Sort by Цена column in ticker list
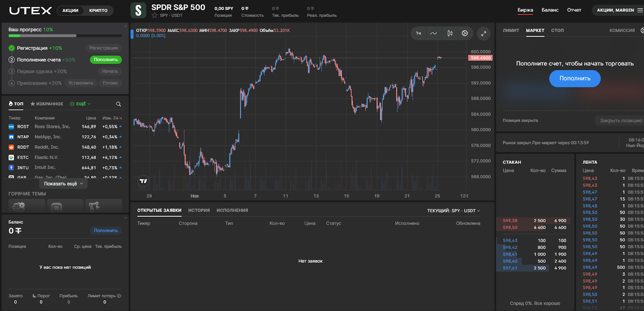Image resolution: width=644 pixels, height=311 pixels. tap(91, 118)
